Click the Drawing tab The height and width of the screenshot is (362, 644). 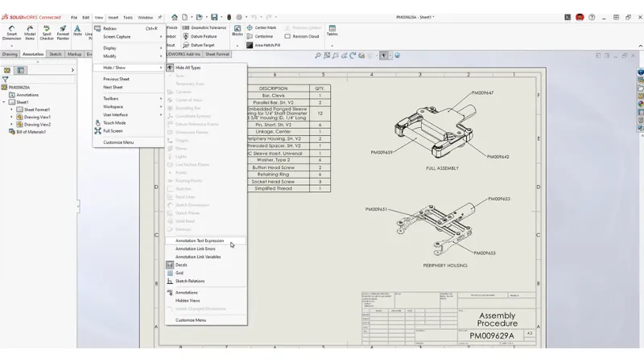[10, 54]
